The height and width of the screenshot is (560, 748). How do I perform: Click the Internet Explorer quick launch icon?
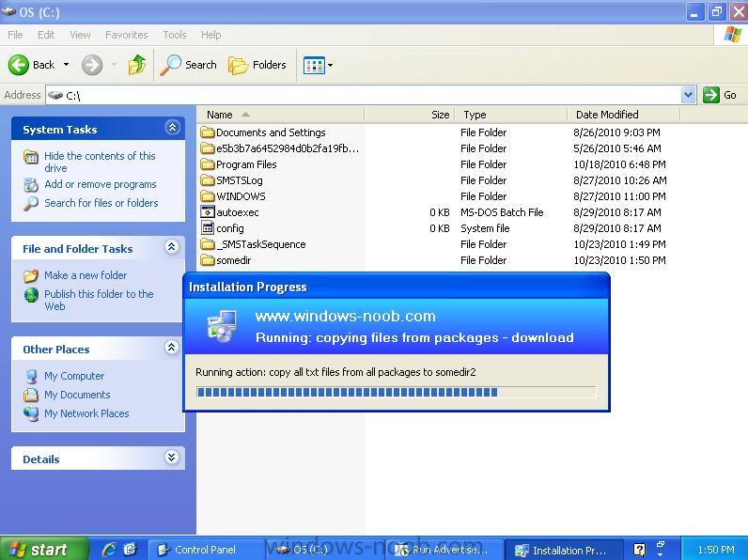(109, 550)
